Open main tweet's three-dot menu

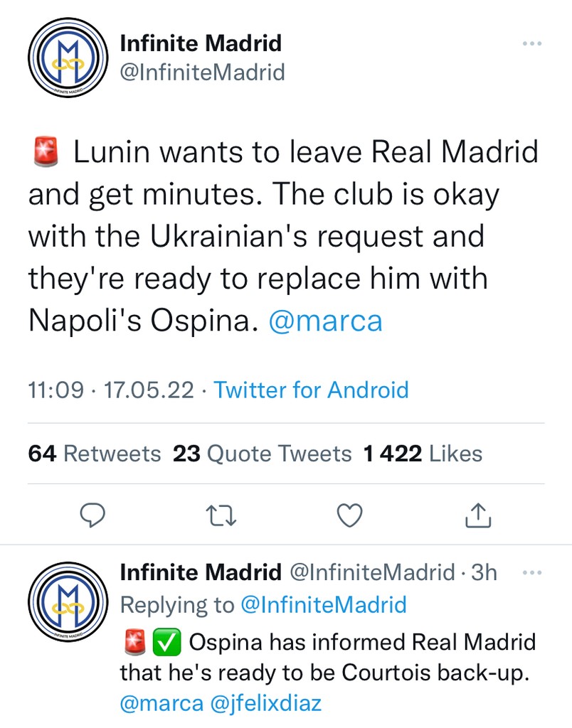click(x=532, y=44)
